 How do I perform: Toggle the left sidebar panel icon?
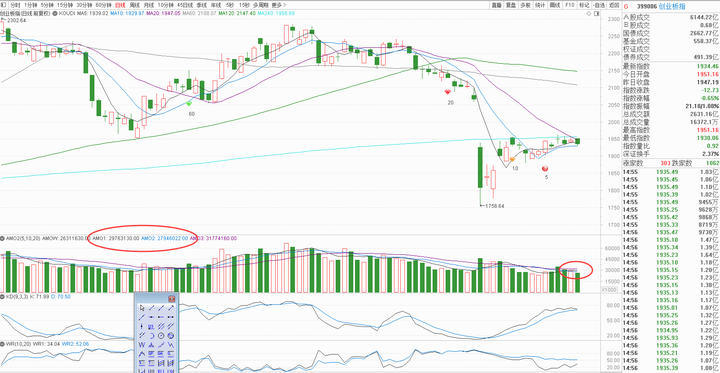tap(3, 5)
